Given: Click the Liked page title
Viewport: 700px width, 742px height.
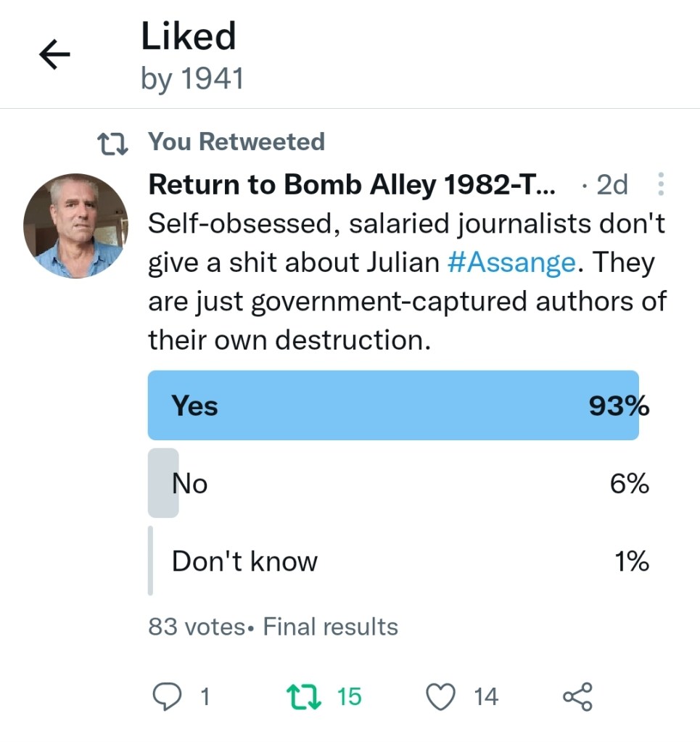Looking at the screenshot, I should (189, 36).
